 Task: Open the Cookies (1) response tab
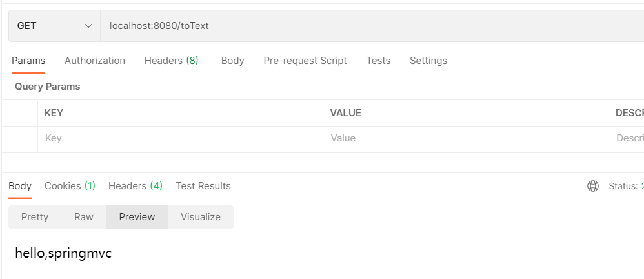pyautogui.click(x=70, y=186)
